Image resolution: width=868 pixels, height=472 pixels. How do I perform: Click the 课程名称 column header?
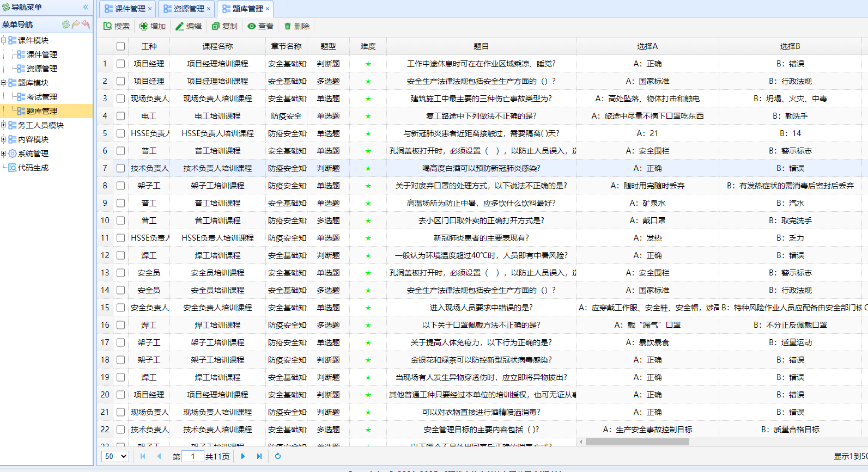point(217,46)
